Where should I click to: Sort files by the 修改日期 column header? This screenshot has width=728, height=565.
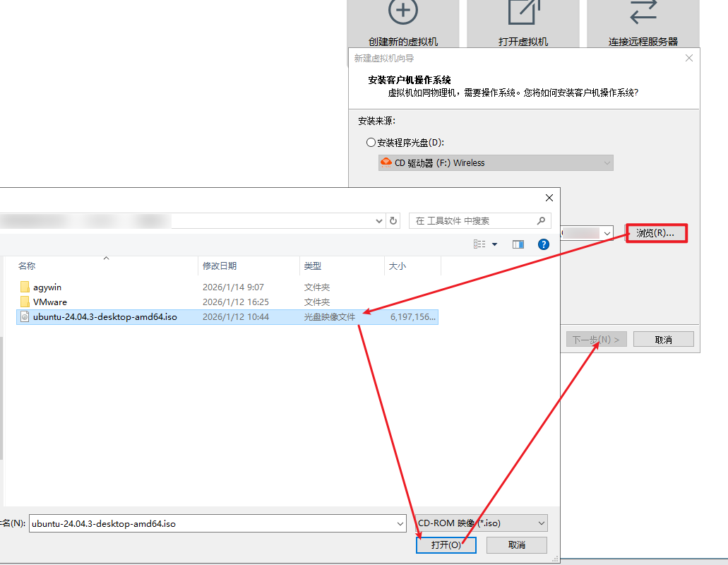(x=220, y=266)
